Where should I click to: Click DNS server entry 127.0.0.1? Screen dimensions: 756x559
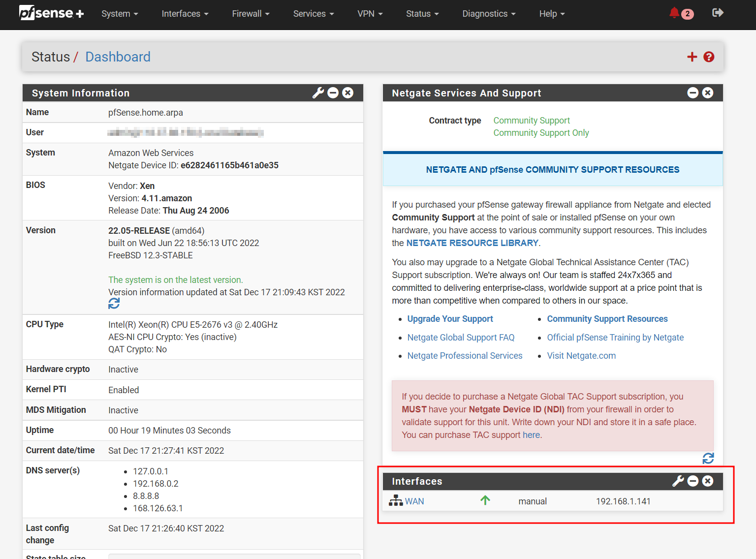click(x=151, y=471)
